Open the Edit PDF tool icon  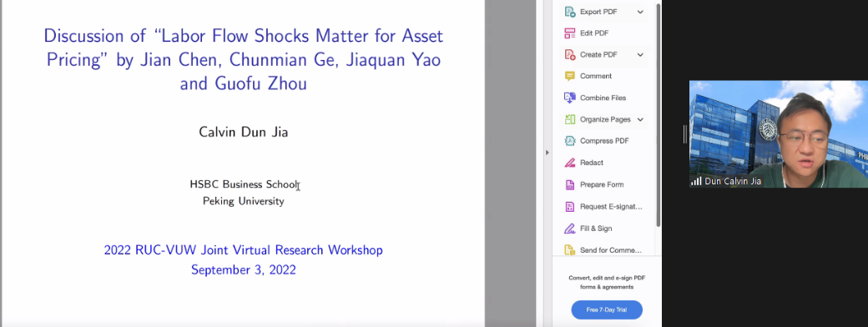[569, 33]
